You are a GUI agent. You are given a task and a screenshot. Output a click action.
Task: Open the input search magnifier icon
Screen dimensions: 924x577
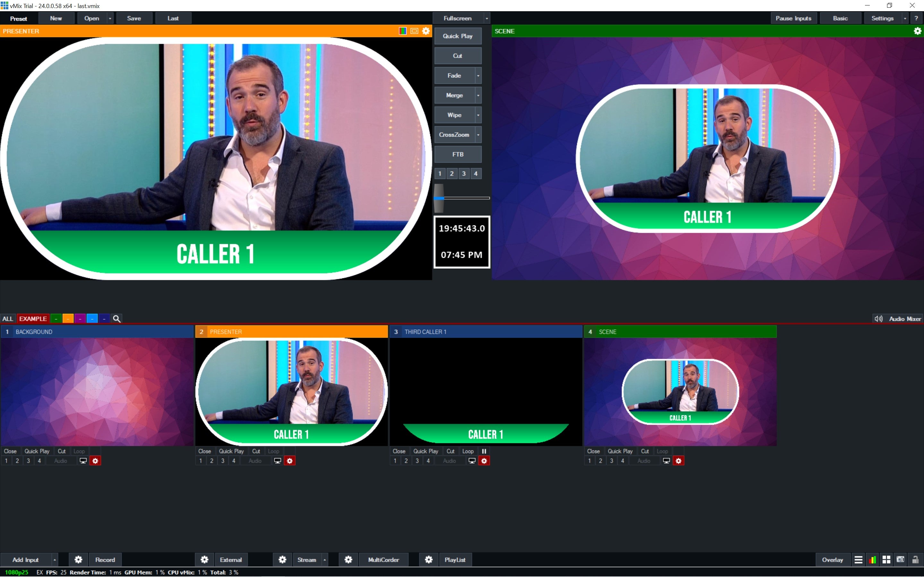[x=116, y=318]
